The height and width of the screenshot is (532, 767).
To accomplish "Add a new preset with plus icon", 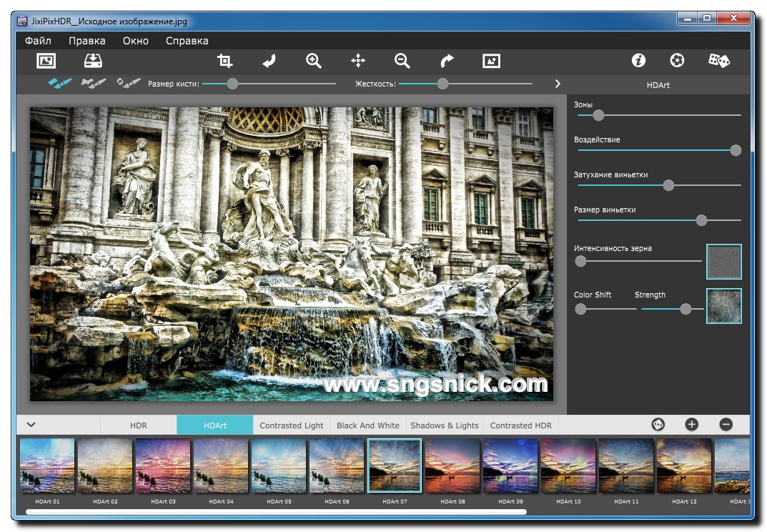I will coord(692,424).
